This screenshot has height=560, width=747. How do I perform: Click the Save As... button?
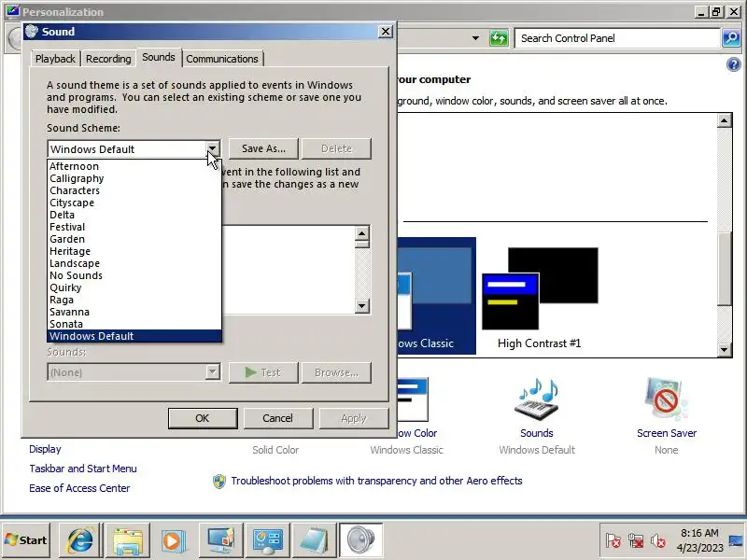pos(263,148)
